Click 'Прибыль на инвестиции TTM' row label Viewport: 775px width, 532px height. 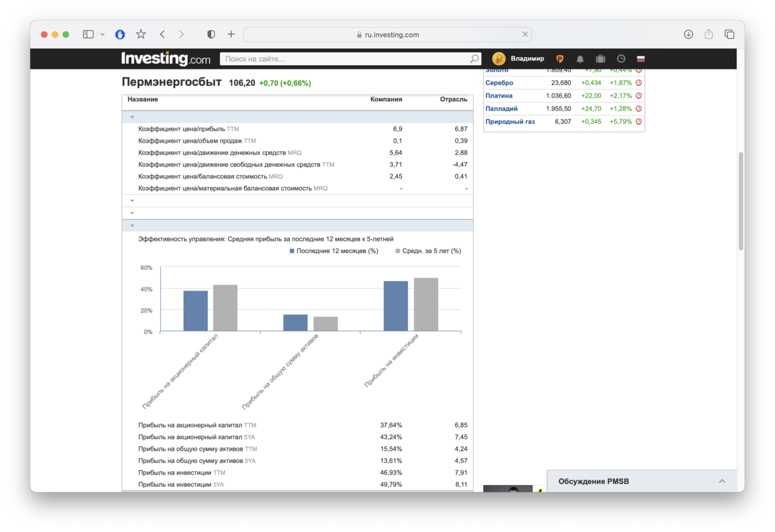pyautogui.click(x=181, y=473)
